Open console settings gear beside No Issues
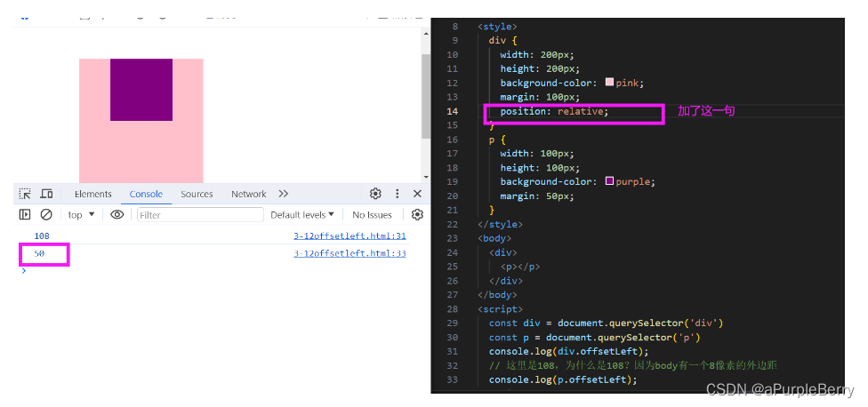 point(417,214)
